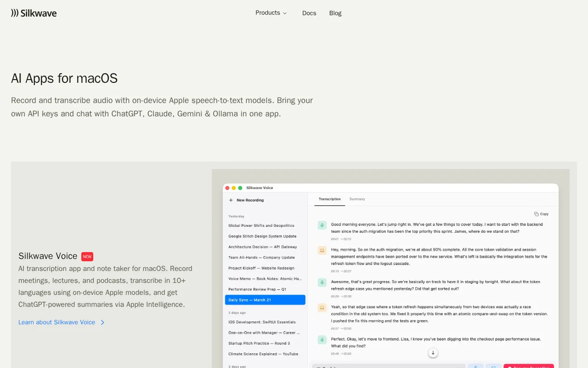This screenshot has width=588, height=368.
Task: Open the Blog link in navigation
Action: 335,13
